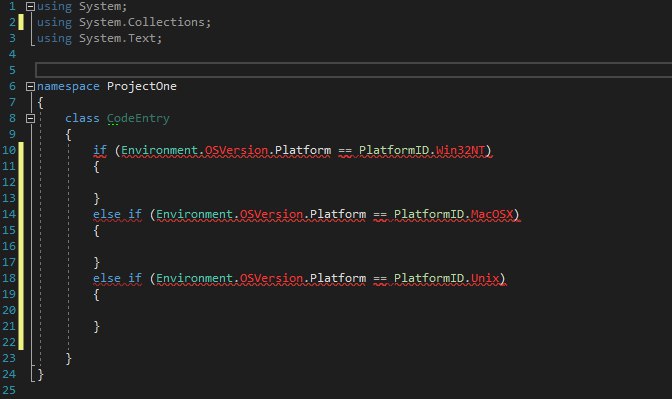Click line number 25 in the gutter
This screenshot has height=399, width=672.
pyautogui.click(x=9, y=390)
